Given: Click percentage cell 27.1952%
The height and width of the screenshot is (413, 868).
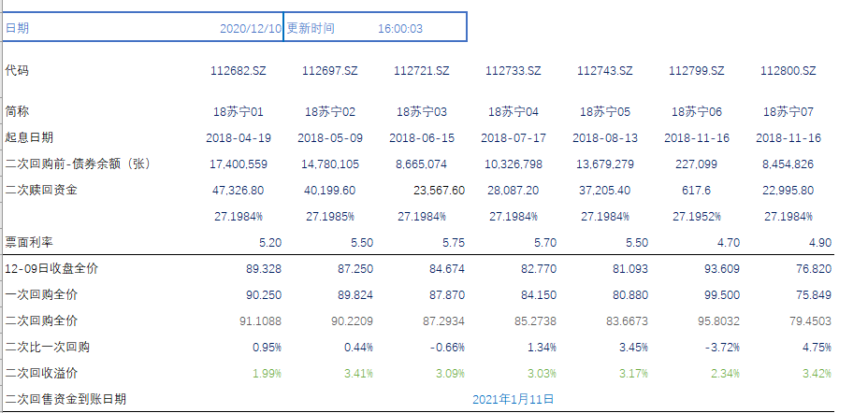Looking at the screenshot, I should [697, 217].
